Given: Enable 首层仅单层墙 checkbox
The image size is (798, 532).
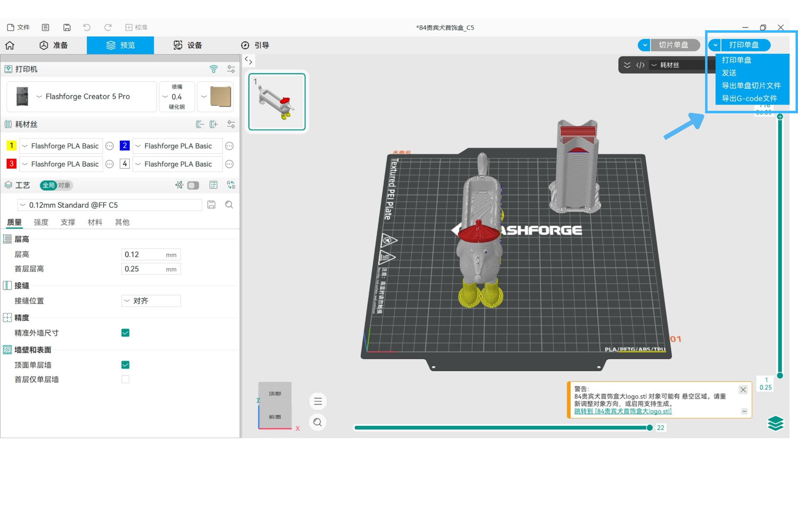Looking at the screenshot, I should [x=125, y=379].
